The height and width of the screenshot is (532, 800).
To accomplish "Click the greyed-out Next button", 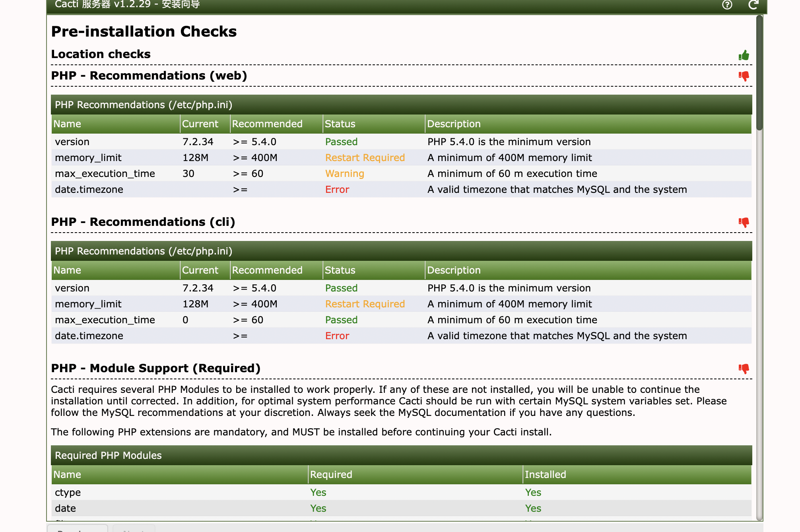I will 134,529.
